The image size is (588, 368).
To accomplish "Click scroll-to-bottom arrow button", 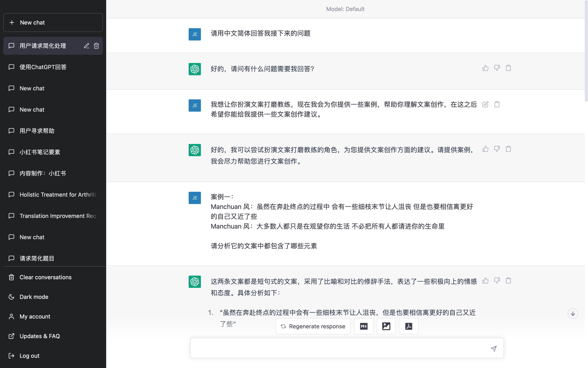I will tap(573, 313).
